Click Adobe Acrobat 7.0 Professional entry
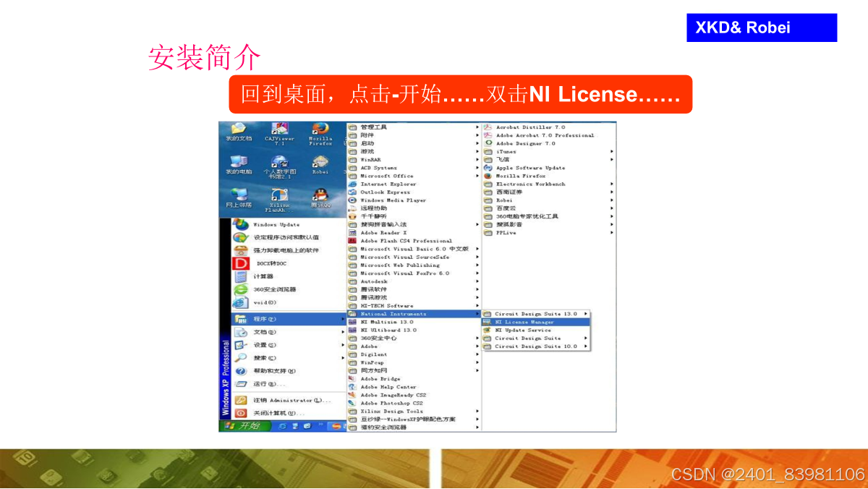The width and height of the screenshot is (868, 489). 549,135
